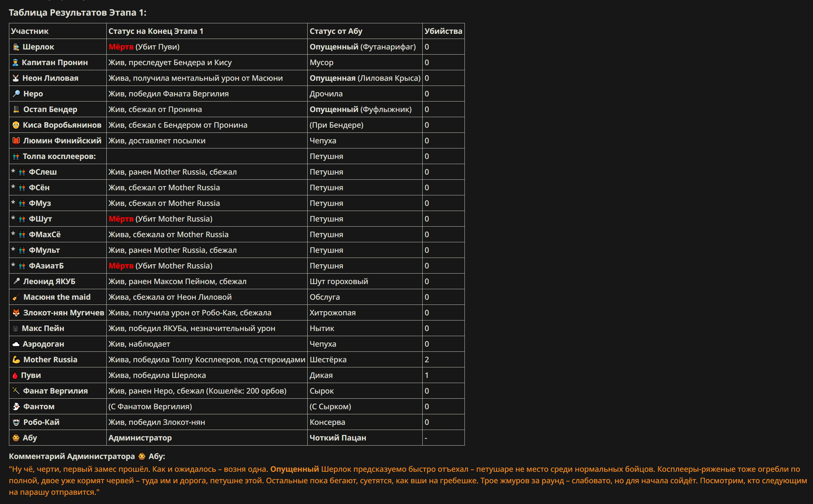Click the Шестёрка status cell
The image size is (813, 504).
[364, 360]
